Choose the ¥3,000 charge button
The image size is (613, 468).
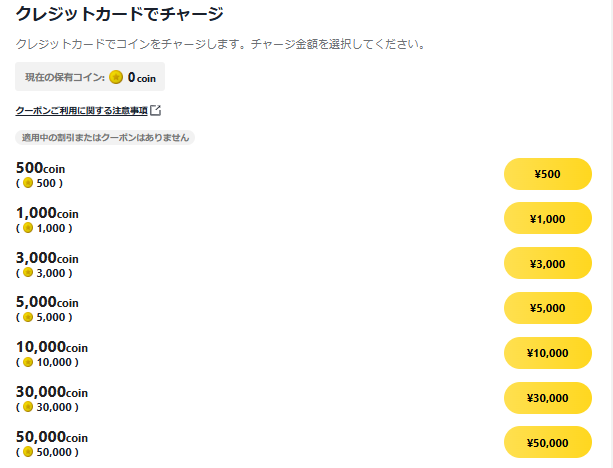pos(548,263)
